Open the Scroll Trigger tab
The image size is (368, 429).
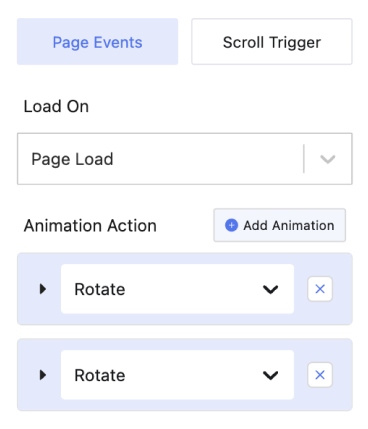pyautogui.click(x=272, y=42)
